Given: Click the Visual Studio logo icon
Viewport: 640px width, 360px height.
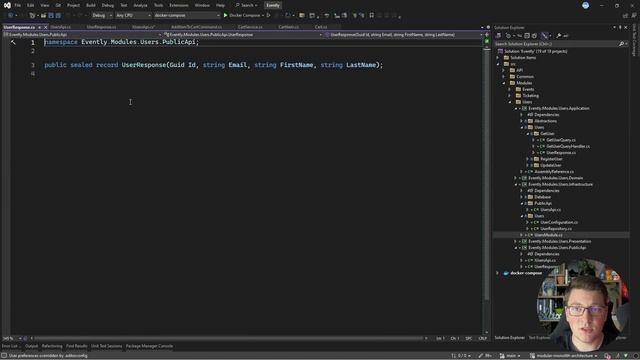Looking at the screenshot, I should click(x=7, y=5).
